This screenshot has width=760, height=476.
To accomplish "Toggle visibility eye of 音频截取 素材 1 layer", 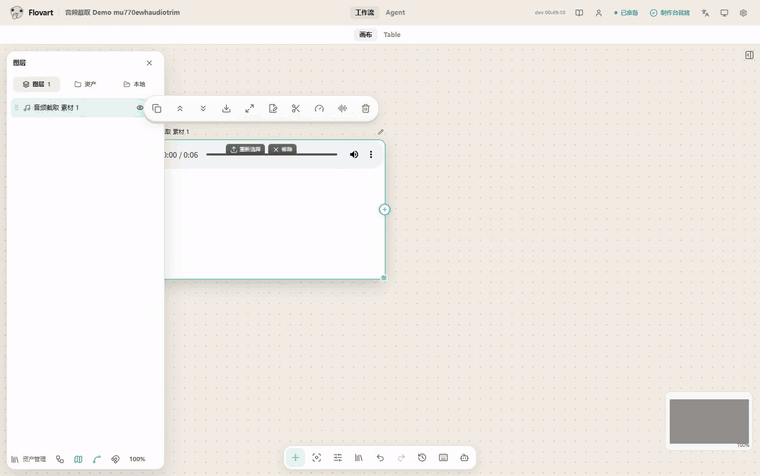I will tap(140, 108).
